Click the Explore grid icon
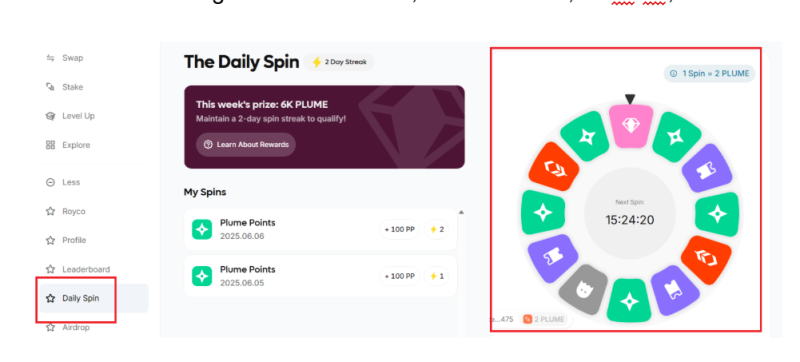Image resolution: width=800 pixels, height=362 pixels. click(x=50, y=145)
